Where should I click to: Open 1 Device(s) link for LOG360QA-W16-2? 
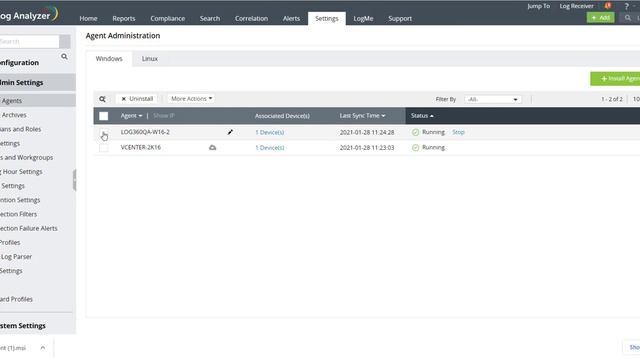(x=270, y=132)
